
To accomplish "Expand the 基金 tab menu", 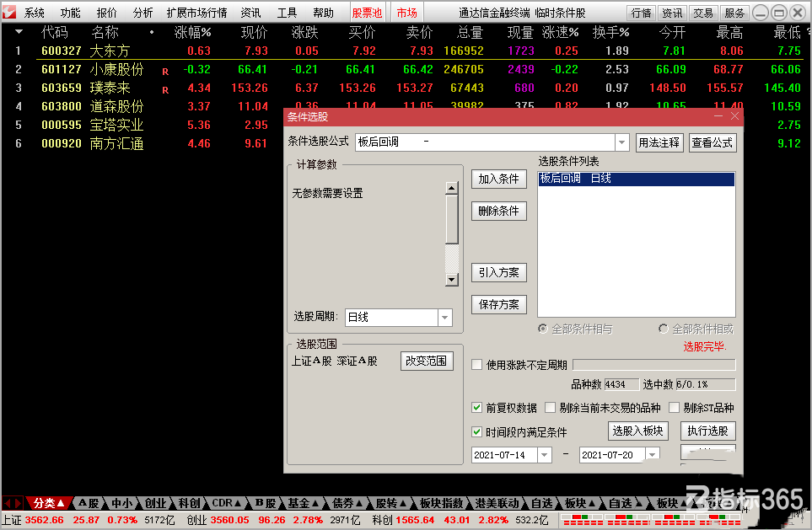I will [314, 503].
